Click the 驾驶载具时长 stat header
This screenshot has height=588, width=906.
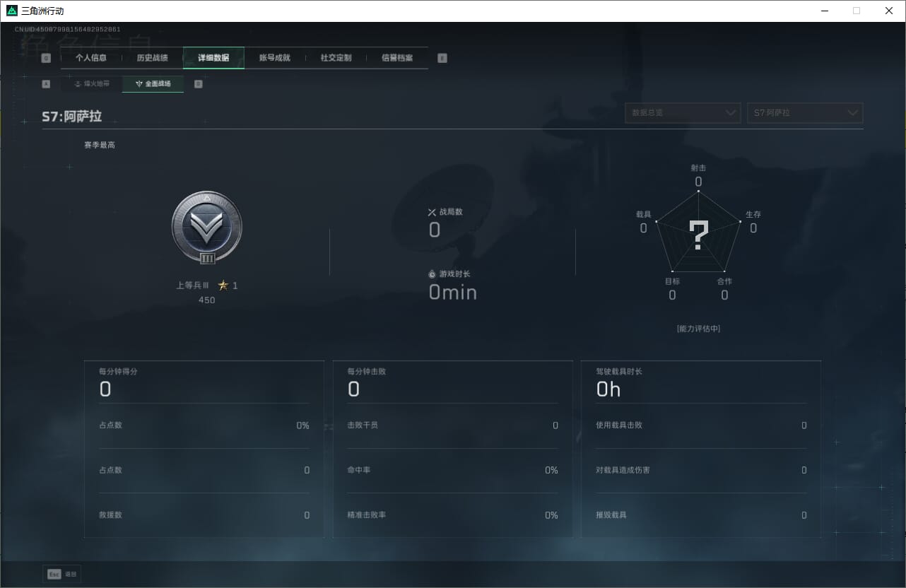point(619,372)
